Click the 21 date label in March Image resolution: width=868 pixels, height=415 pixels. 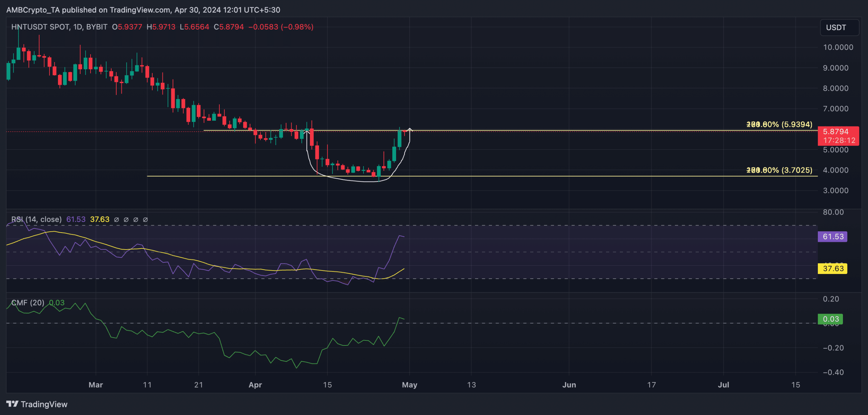point(199,385)
